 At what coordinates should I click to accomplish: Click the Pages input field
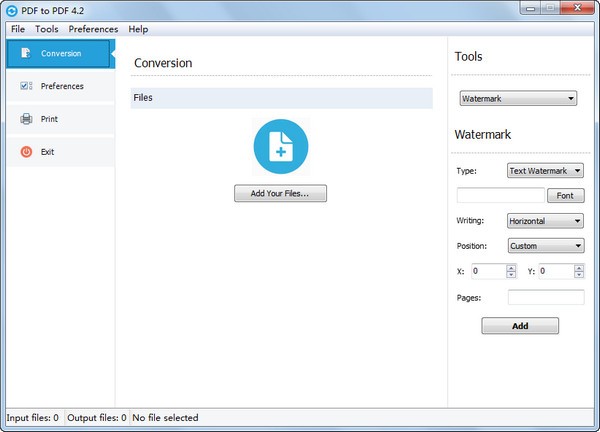pos(546,297)
